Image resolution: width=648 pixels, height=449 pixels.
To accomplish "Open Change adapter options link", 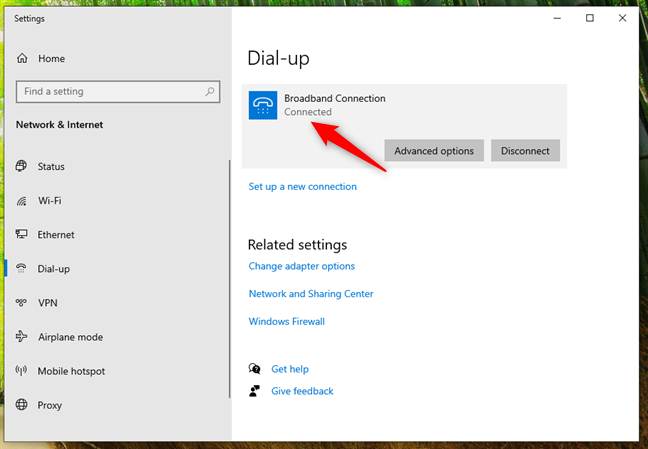I will [302, 266].
